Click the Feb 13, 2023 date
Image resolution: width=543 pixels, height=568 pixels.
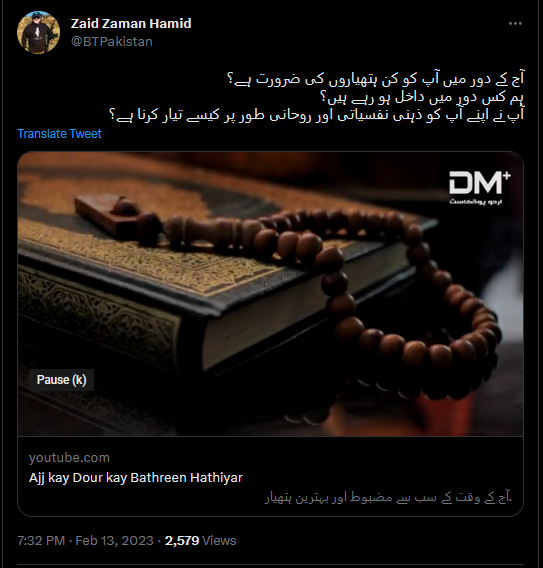tap(114, 540)
